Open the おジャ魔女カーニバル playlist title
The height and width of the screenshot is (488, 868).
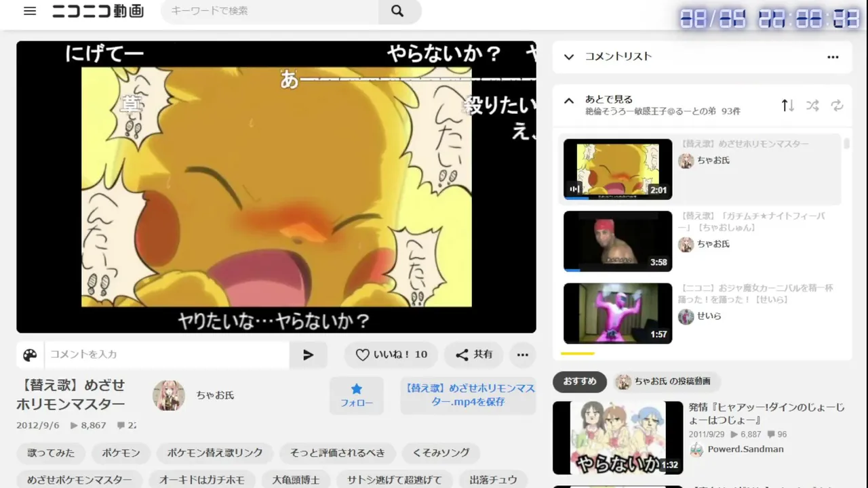click(755, 293)
